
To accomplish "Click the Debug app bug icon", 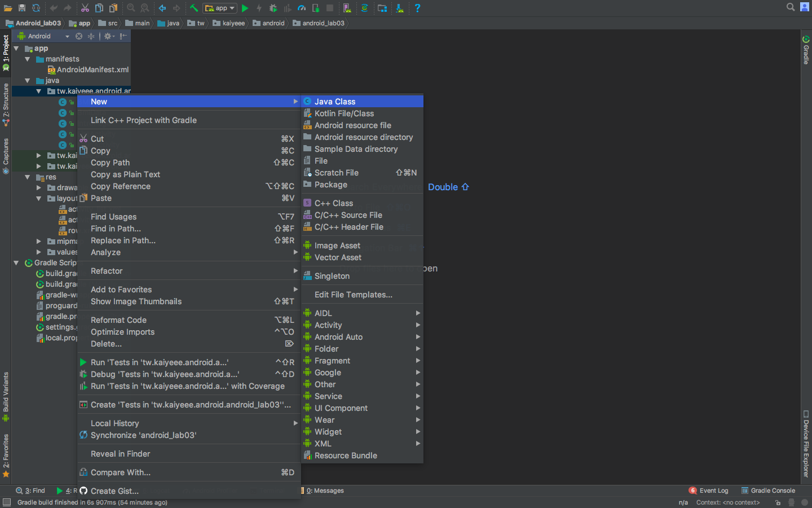I will (273, 8).
